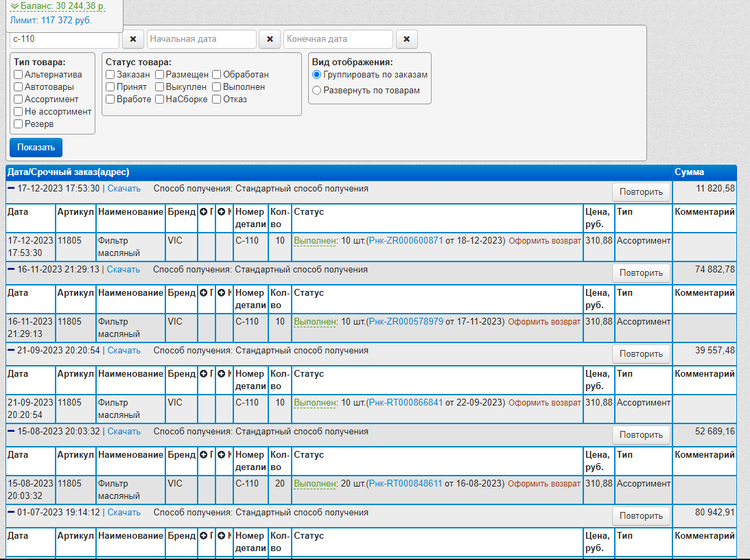Download the 16-11-2023 order via Скачать
Viewport: 750px width, 560px height.
pos(124,269)
